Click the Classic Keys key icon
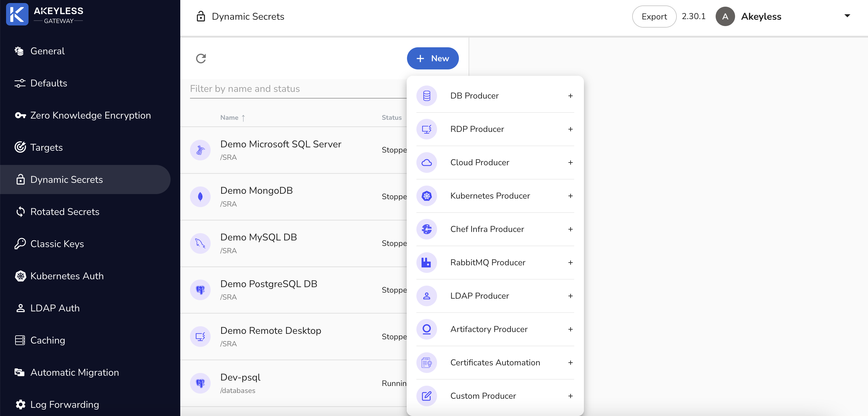 [x=20, y=244]
